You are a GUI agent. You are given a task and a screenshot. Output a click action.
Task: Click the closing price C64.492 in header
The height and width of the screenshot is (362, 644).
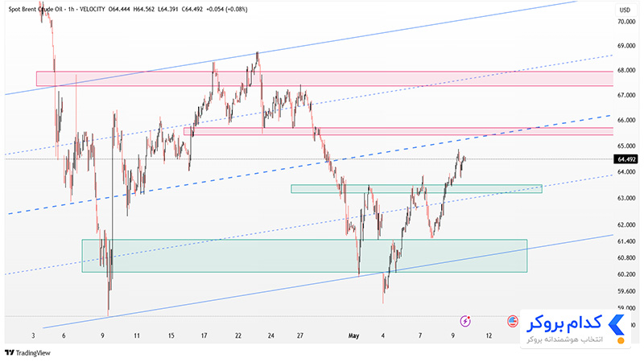192,9
